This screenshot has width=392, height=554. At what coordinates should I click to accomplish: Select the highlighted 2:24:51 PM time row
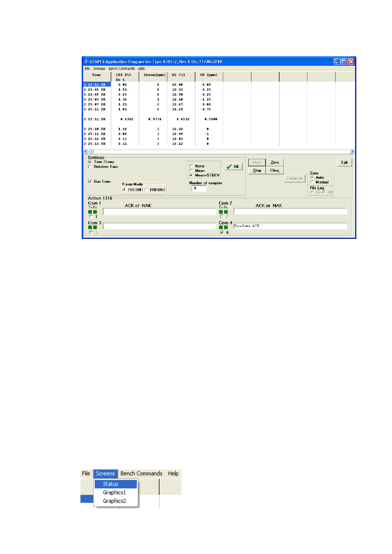click(97, 85)
